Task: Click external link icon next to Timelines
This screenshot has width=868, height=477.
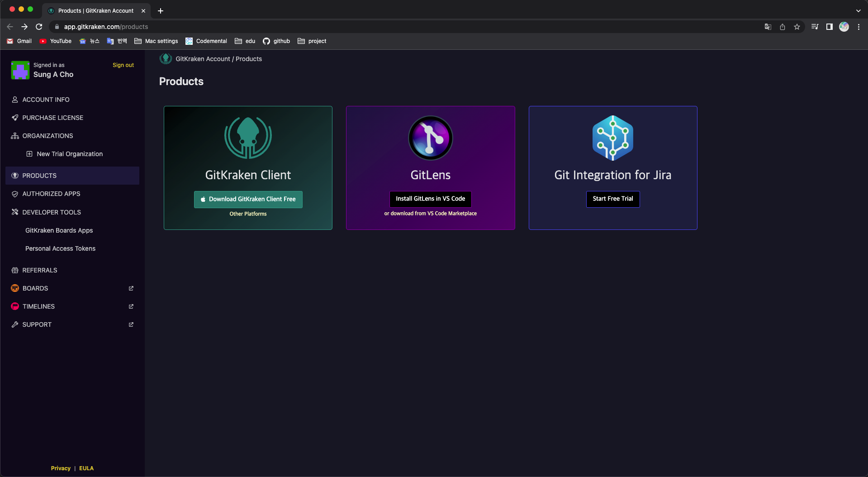Action: (131, 306)
